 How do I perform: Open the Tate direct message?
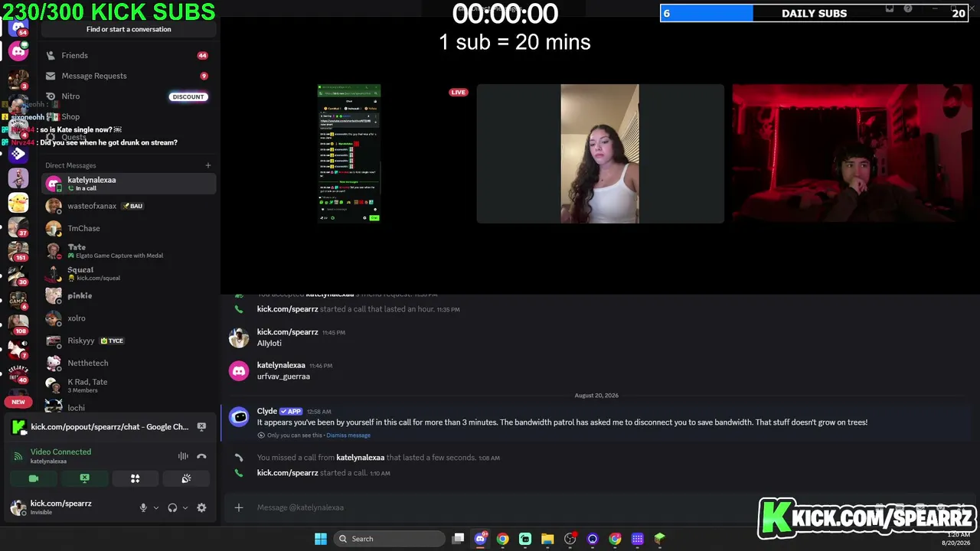click(x=129, y=251)
